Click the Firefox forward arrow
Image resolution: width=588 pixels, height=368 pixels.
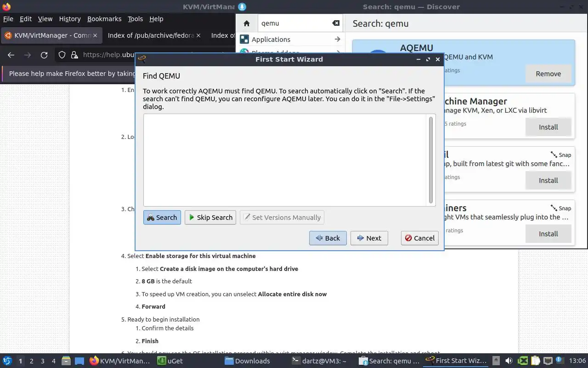pyautogui.click(x=28, y=55)
